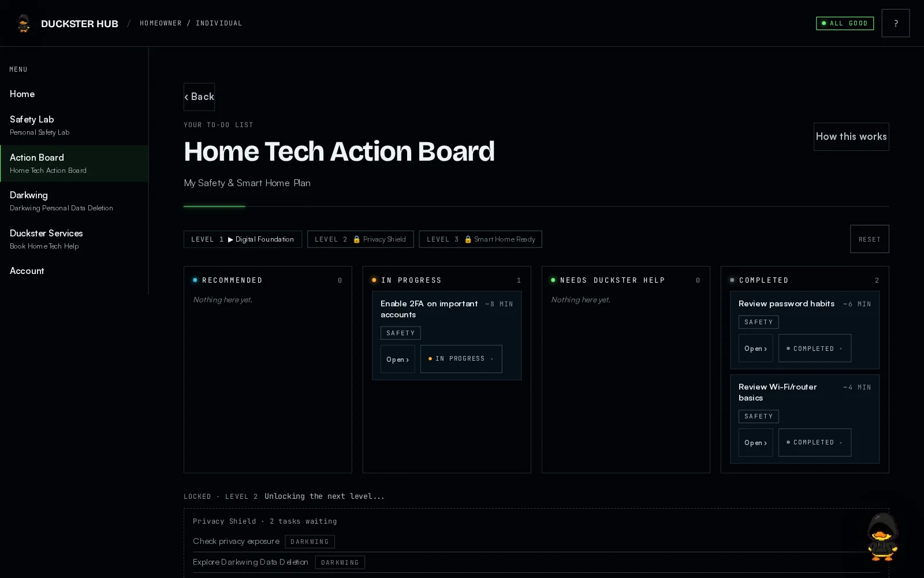Click the Enable 2FA on important accounts title
Image resolution: width=924 pixels, height=578 pixels.
[429, 309]
